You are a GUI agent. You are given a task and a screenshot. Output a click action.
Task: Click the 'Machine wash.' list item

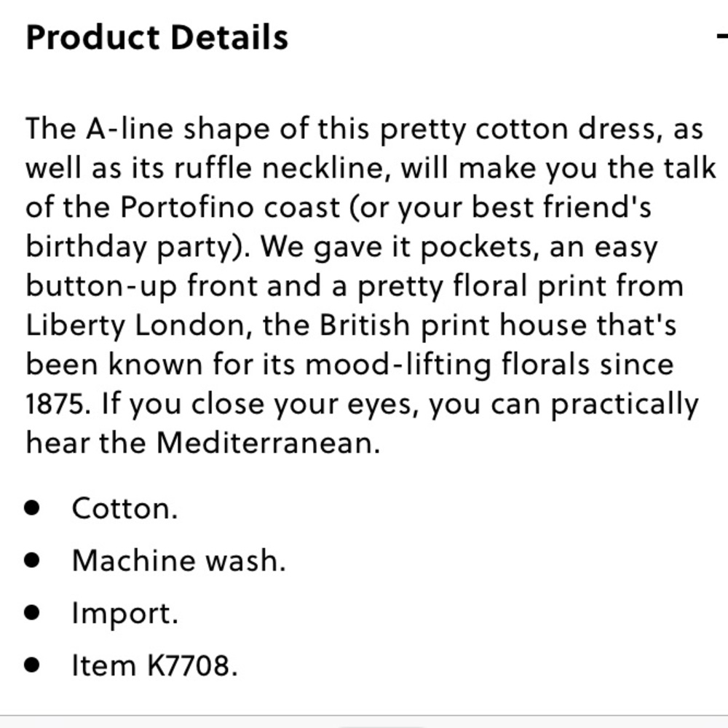(178, 561)
